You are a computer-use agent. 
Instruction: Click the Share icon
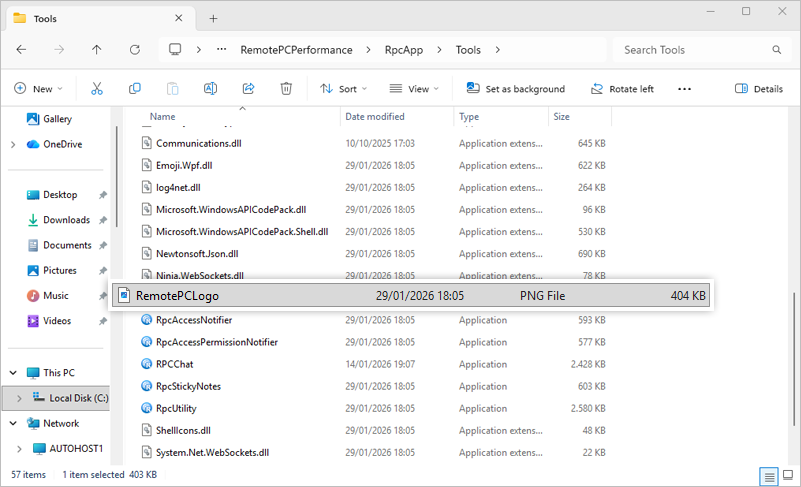point(248,89)
